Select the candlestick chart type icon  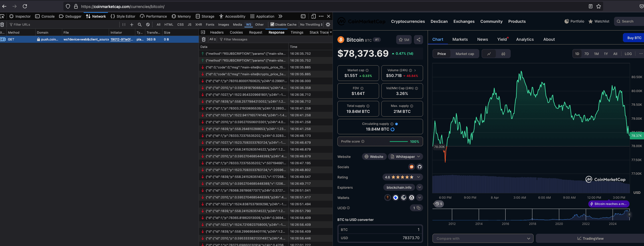click(503, 54)
